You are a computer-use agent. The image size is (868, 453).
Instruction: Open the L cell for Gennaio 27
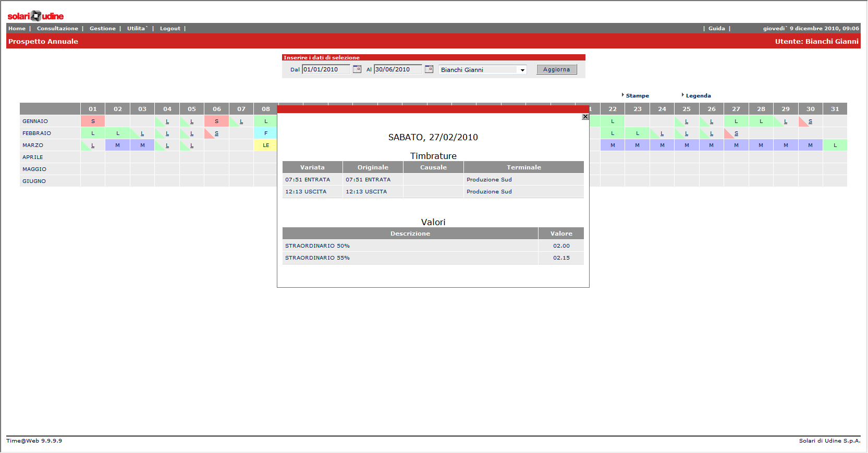point(736,121)
